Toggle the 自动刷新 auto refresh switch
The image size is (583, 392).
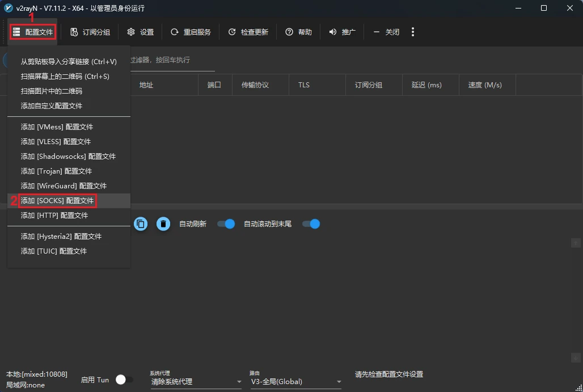(x=226, y=224)
